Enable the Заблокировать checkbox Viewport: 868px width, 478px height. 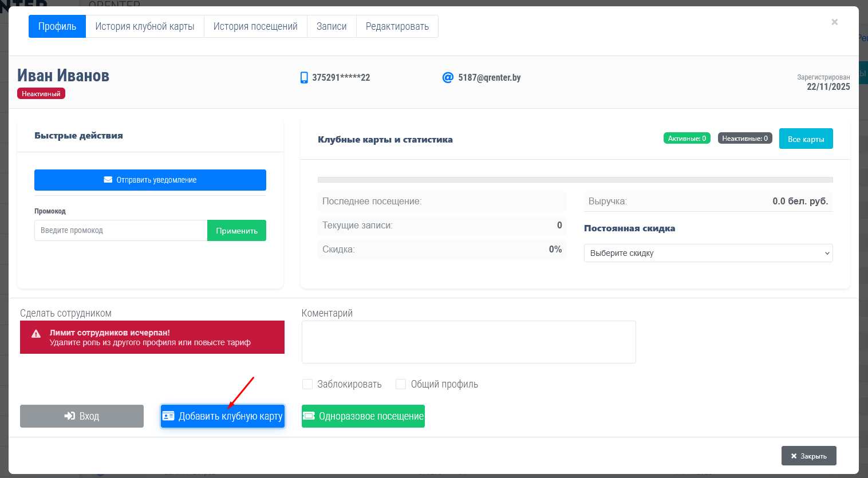pos(307,384)
